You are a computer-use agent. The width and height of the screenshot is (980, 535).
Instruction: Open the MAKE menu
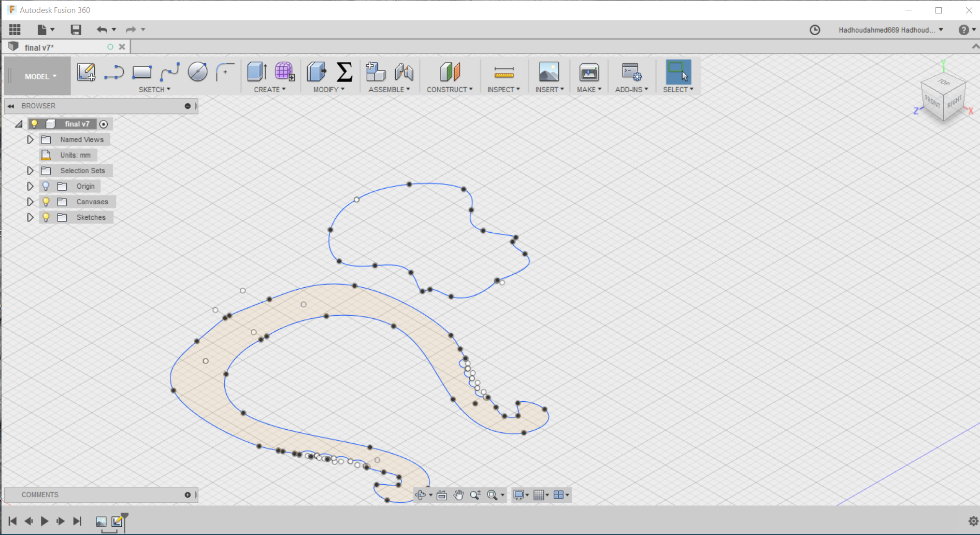click(589, 90)
